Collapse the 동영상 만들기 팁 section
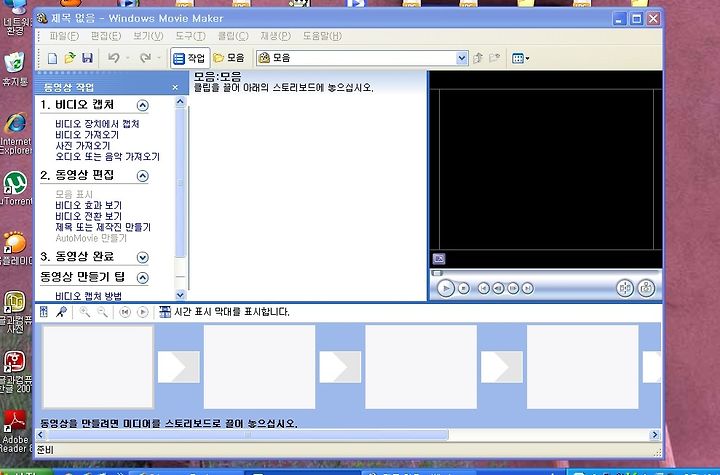Viewport: 720px width, 475px height. pyautogui.click(x=143, y=277)
